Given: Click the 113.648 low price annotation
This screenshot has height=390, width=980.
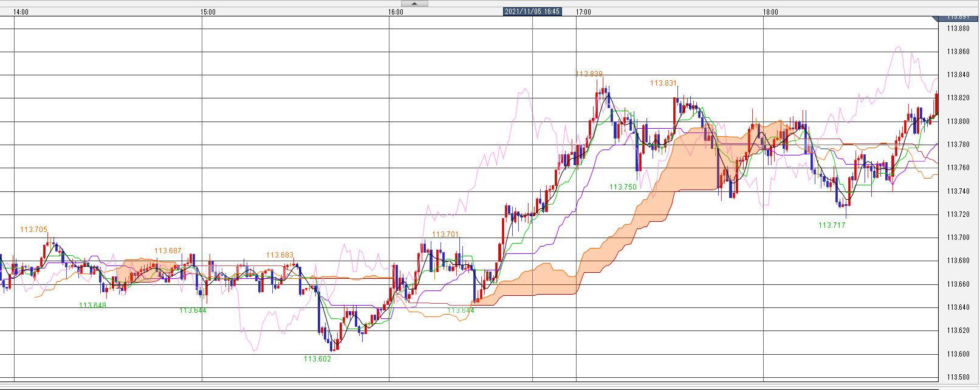Looking at the screenshot, I should pyautogui.click(x=92, y=306).
